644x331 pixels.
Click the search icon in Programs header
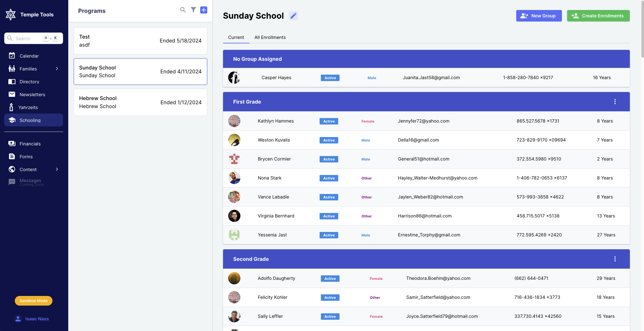[x=183, y=10]
